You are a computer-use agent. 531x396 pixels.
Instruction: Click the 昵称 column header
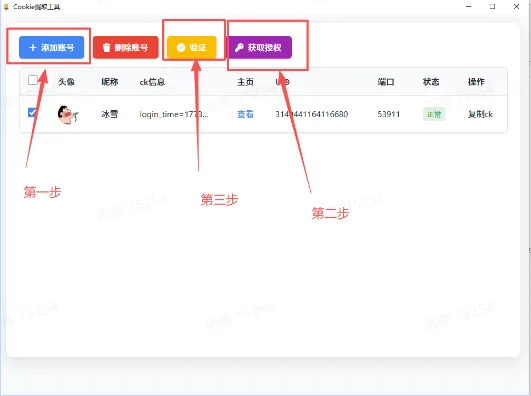pos(110,82)
